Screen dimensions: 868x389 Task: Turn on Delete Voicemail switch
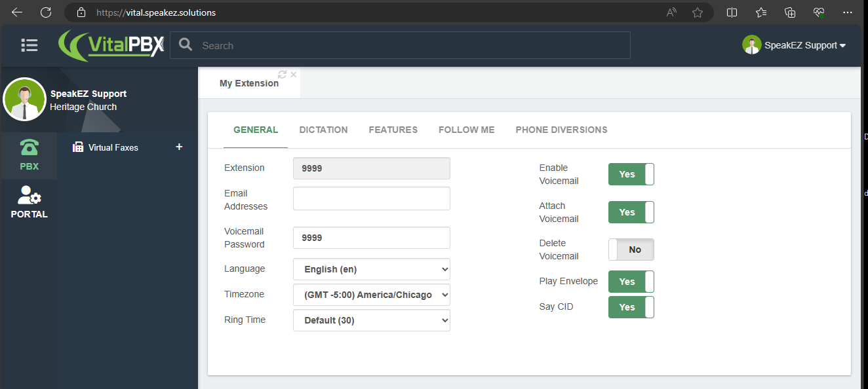coord(631,250)
